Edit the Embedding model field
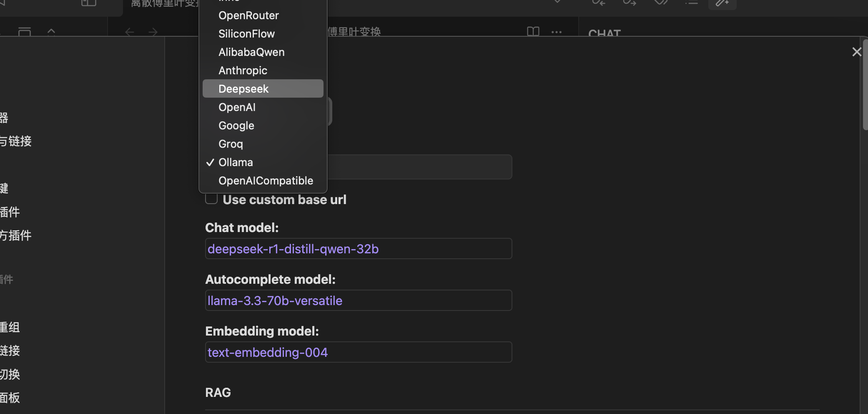868x414 pixels. coord(359,352)
